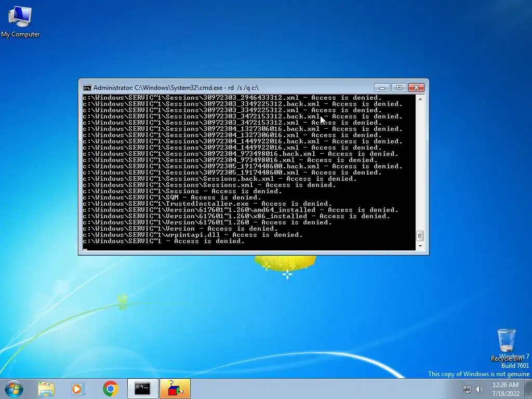Click the line 'Version\617601~1.260\x86_installed - Access is denied.'
The image size is (532, 399).
coord(236,216)
